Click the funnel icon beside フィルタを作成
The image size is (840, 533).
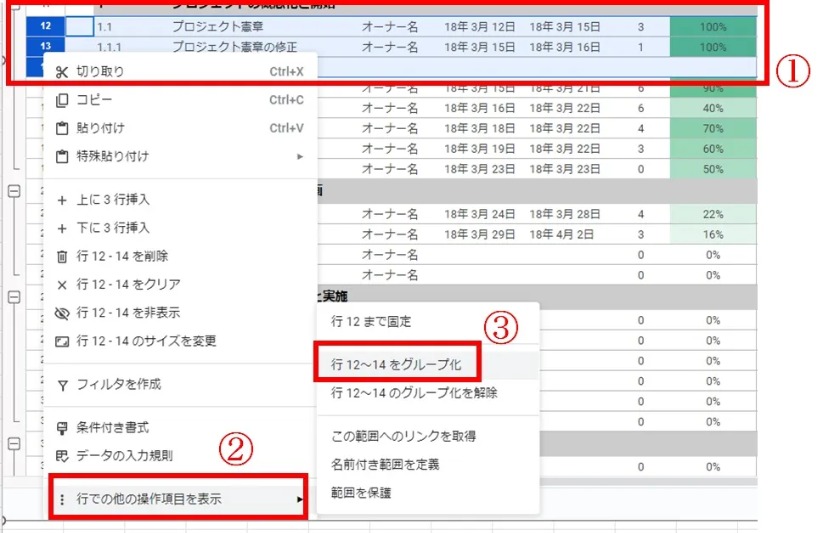[63, 385]
